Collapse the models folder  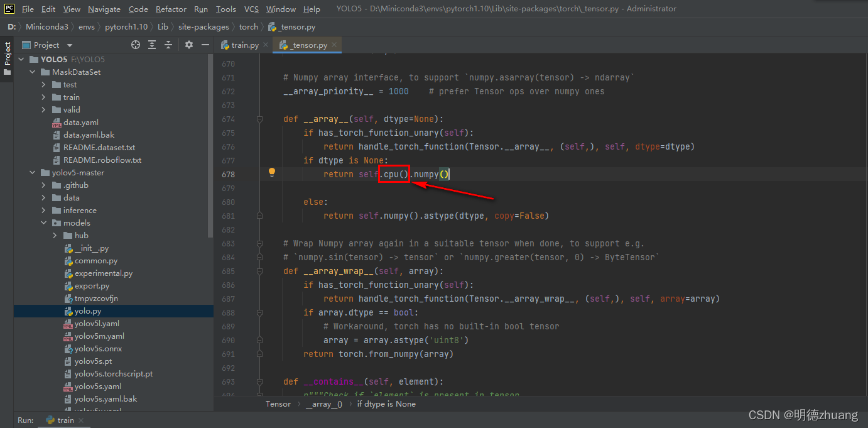click(43, 222)
